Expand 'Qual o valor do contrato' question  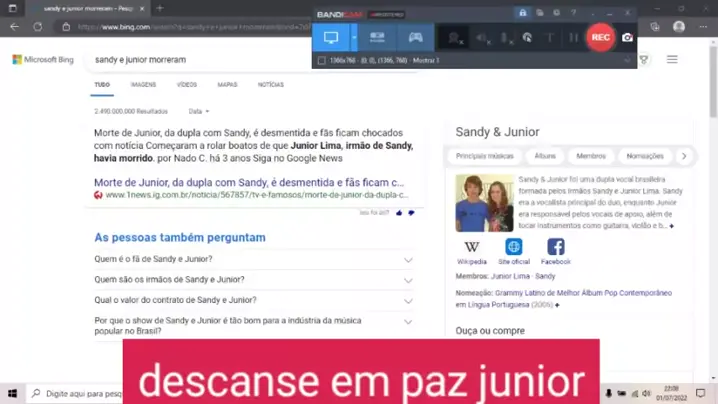point(408,300)
